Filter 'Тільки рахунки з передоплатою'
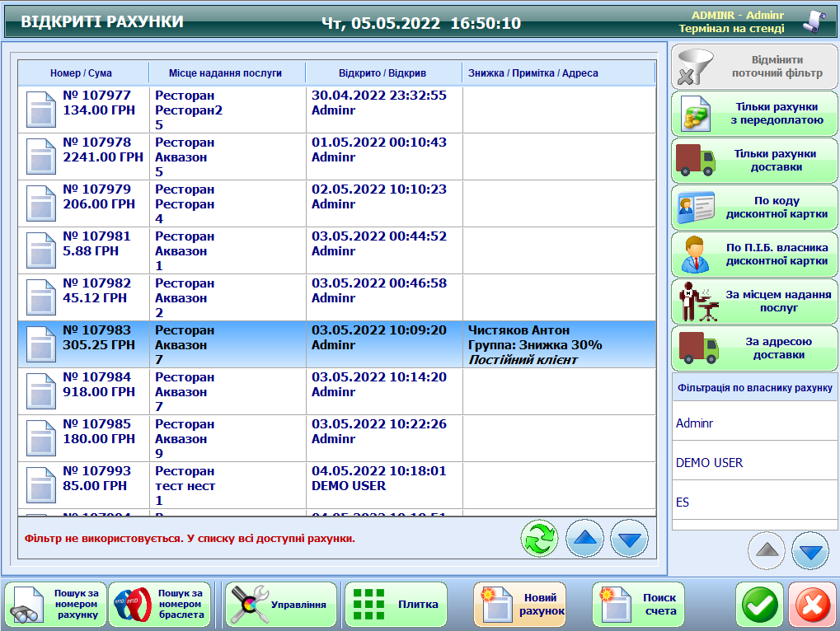The width and height of the screenshot is (840, 631). 753,114
